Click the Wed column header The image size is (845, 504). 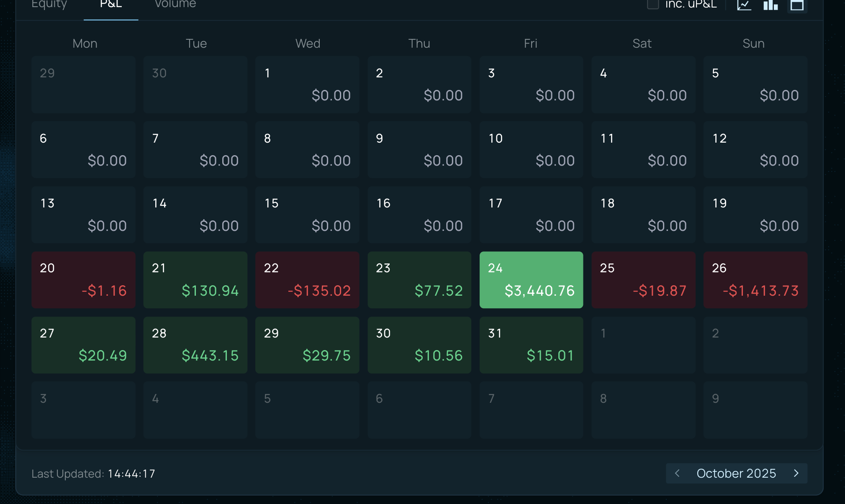pos(308,43)
